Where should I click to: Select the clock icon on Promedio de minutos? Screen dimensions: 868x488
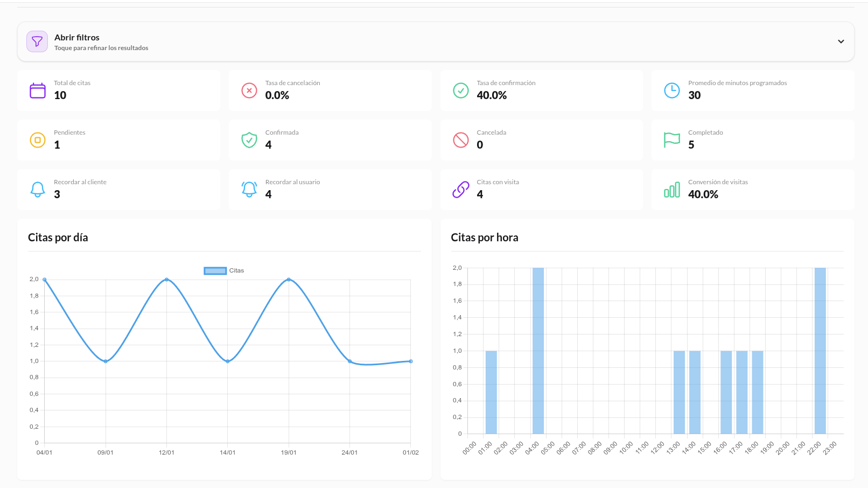pyautogui.click(x=672, y=90)
